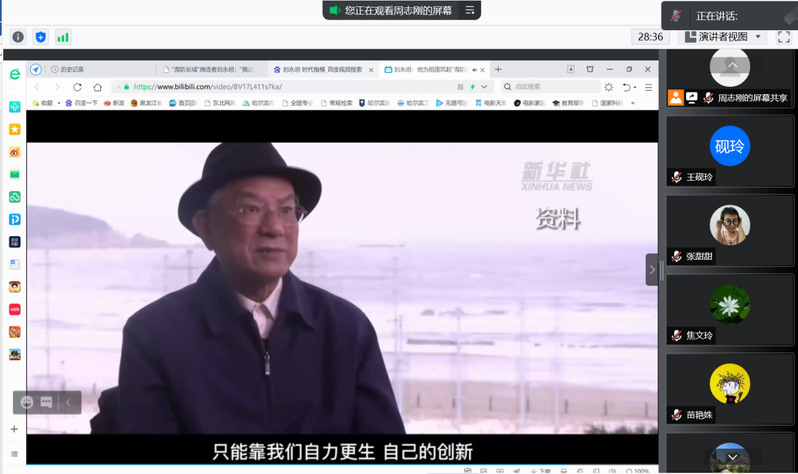This screenshot has width=798, height=474.
Task: Open 百度一下 bookmark
Action: pyautogui.click(x=81, y=103)
